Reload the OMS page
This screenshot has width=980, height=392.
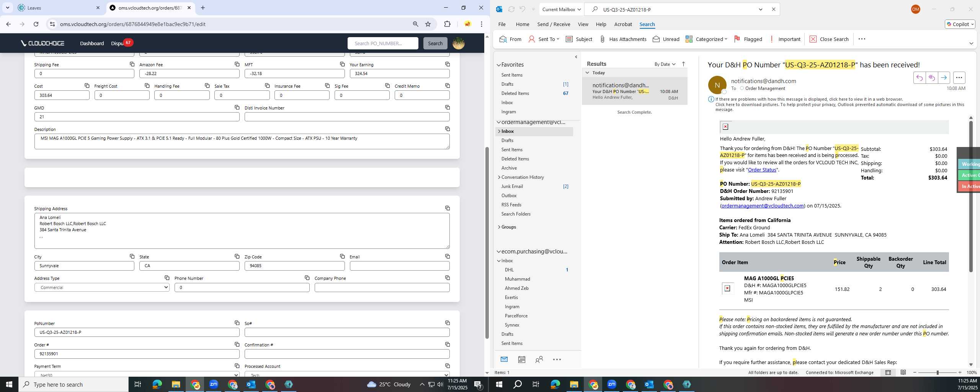click(x=36, y=24)
